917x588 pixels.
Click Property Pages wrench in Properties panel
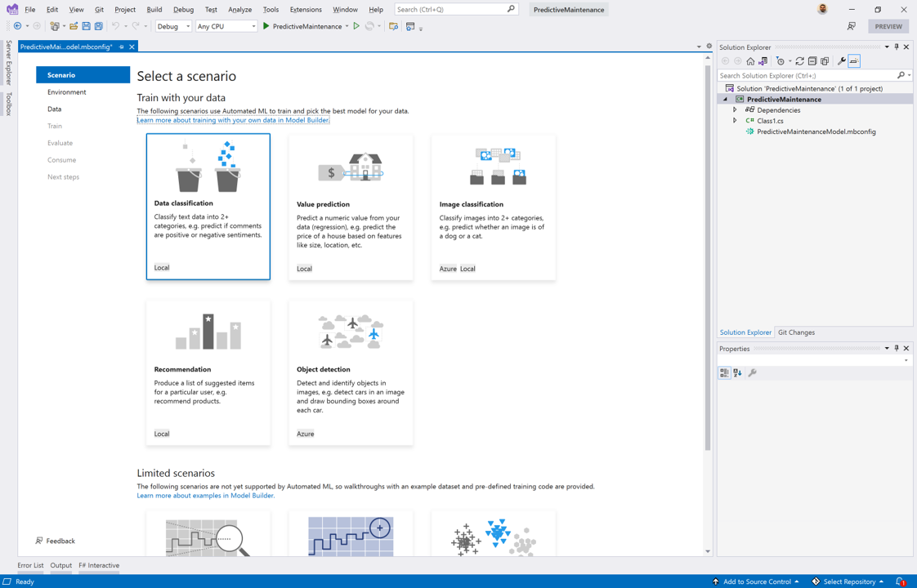[x=753, y=373]
